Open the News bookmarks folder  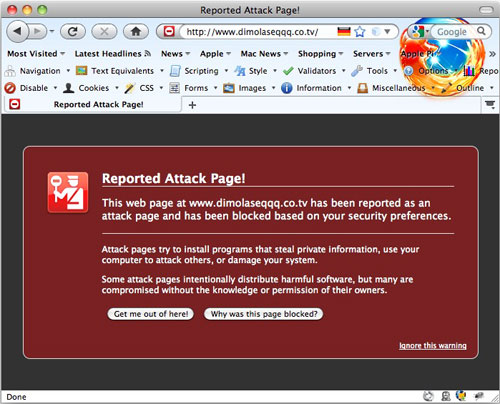[175, 54]
